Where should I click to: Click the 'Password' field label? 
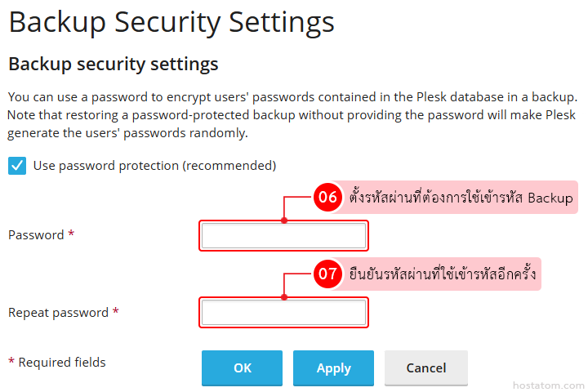[x=36, y=235]
